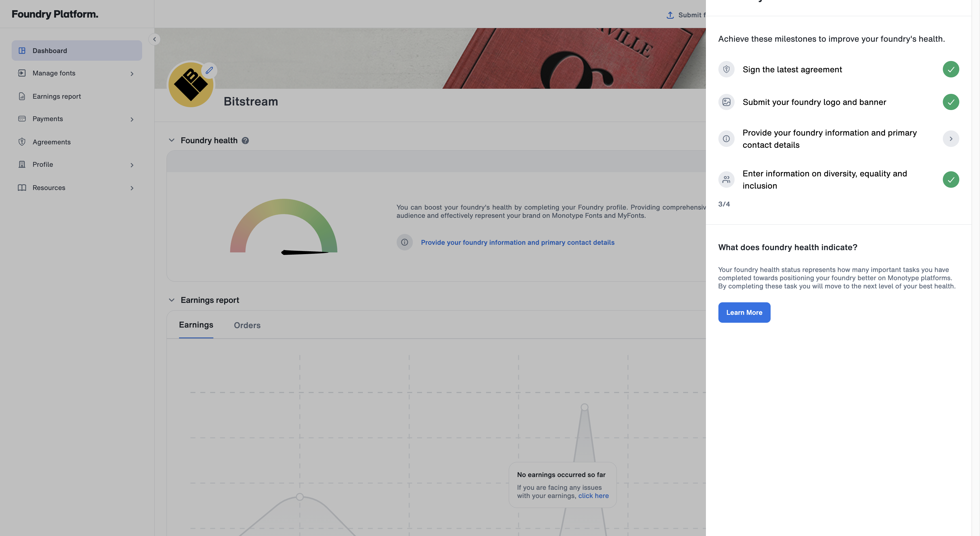Expand the Payments submenu chevron
This screenshot has height=536, width=980.
click(132, 119)
